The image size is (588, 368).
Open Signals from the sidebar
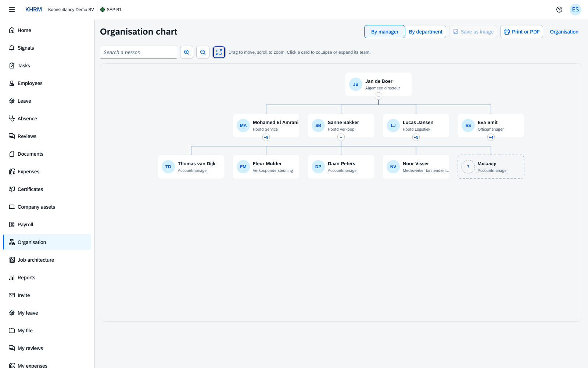pyautogui.click(x=47, y=48)
